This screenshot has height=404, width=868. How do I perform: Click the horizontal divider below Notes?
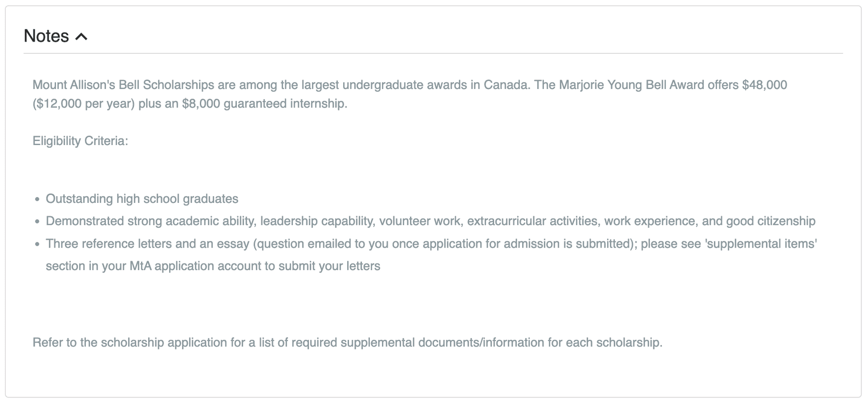[433, 53]
